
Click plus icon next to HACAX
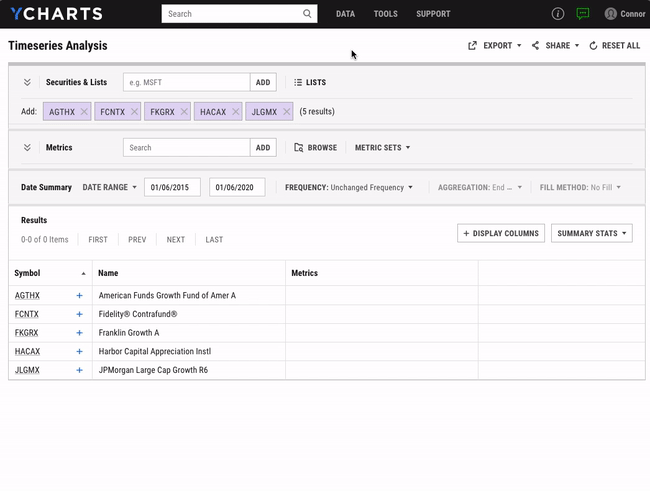pos(80,352)
